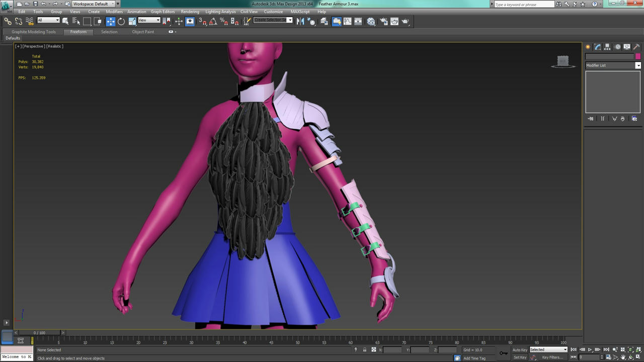Viewport: 644px width, 362px height.
Task: Switch to the Display command panel
Action: tap(627, 47)
